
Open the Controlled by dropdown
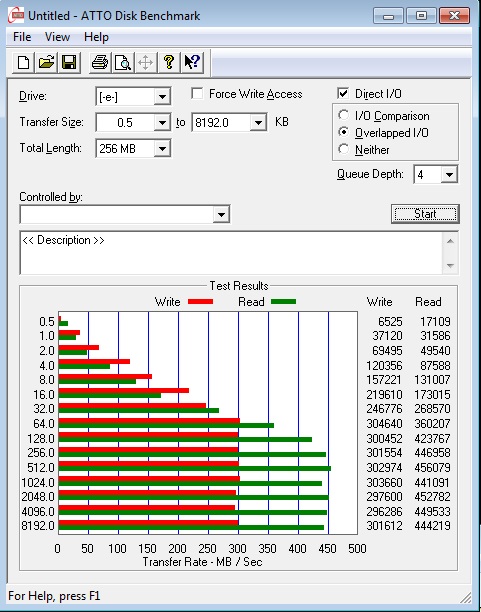[x=221, y=214]
